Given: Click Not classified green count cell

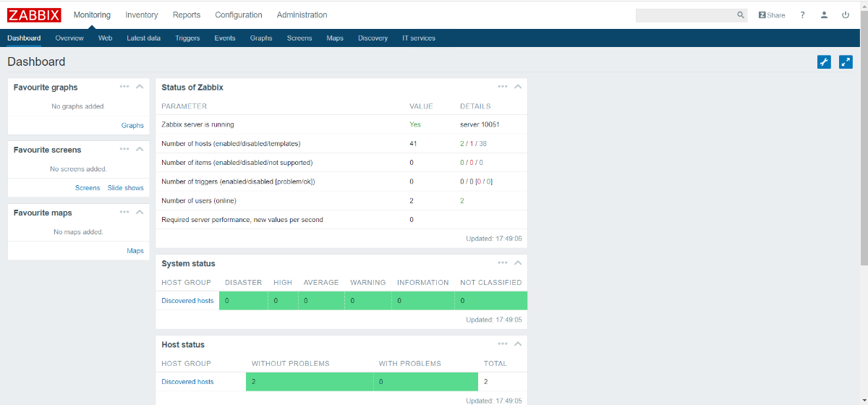Looking at the screenshot, I should (x=491, y=301).
